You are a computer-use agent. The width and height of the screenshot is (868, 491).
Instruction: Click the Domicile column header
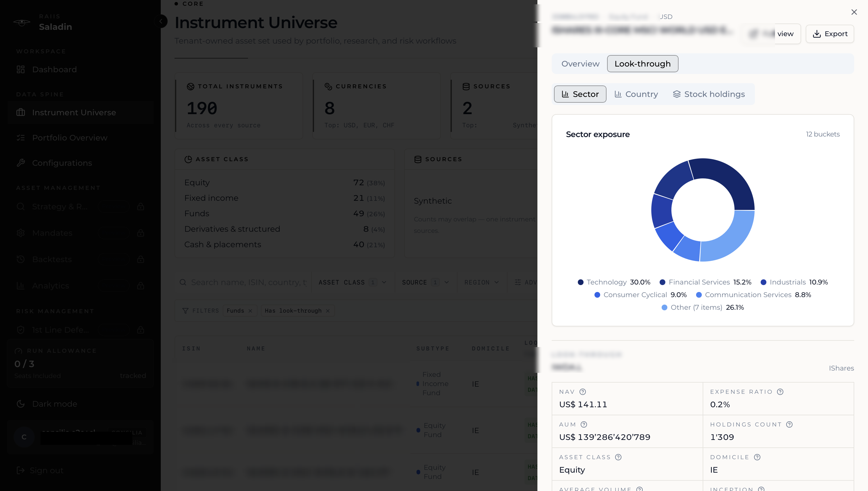491,348
